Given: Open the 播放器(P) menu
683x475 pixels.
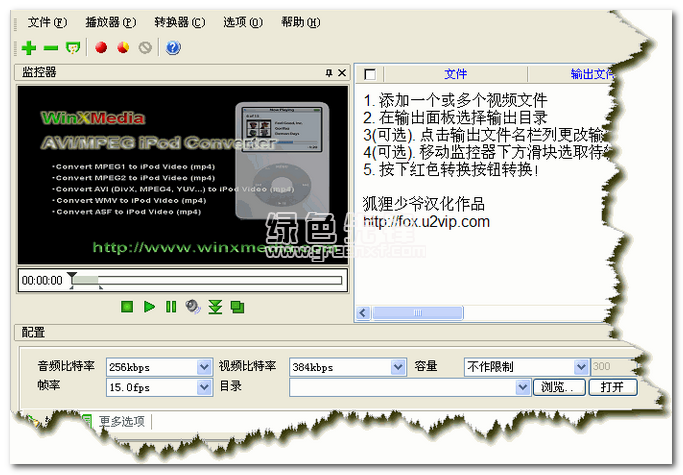Looking at the screenshot, I should coord(111,22).
